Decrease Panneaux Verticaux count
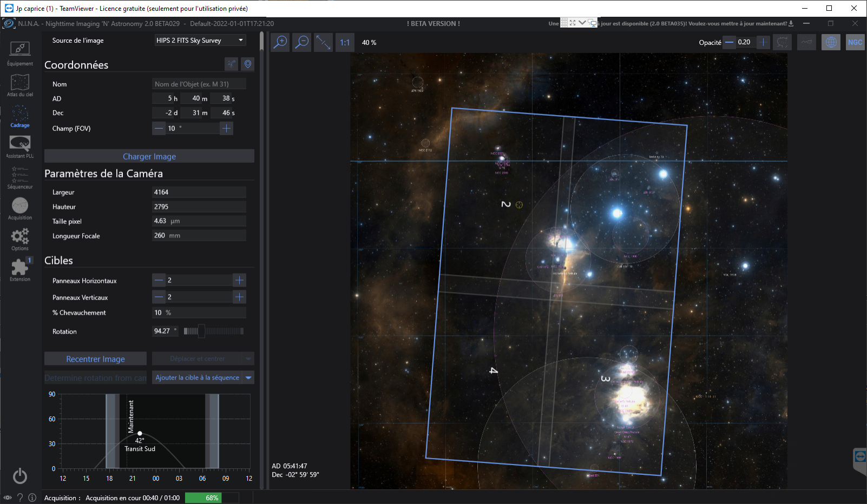The height and width of the screenshot is (504, 867). (x=159, y=297)
